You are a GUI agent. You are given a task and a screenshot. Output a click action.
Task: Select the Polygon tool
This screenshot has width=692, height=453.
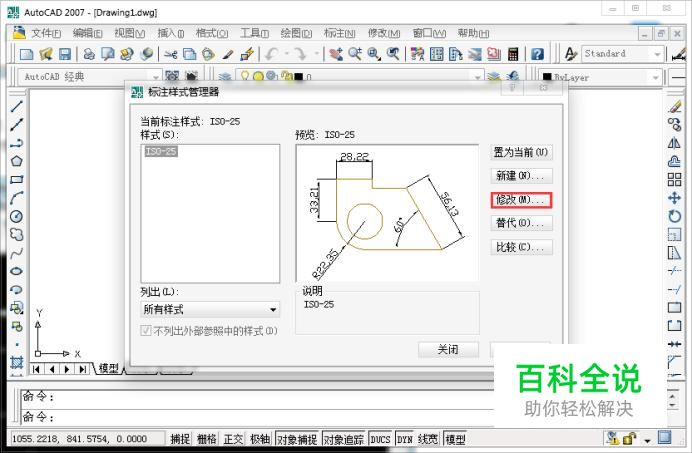point(16,161)
